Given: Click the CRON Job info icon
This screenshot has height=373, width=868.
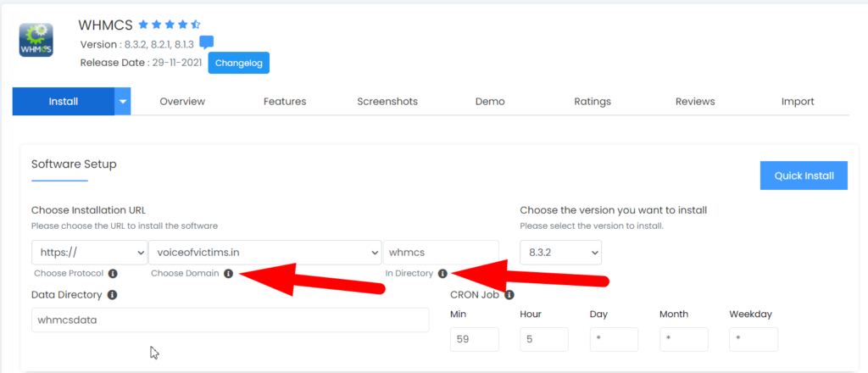Looking at the screenshot, I should pos(509,295).
